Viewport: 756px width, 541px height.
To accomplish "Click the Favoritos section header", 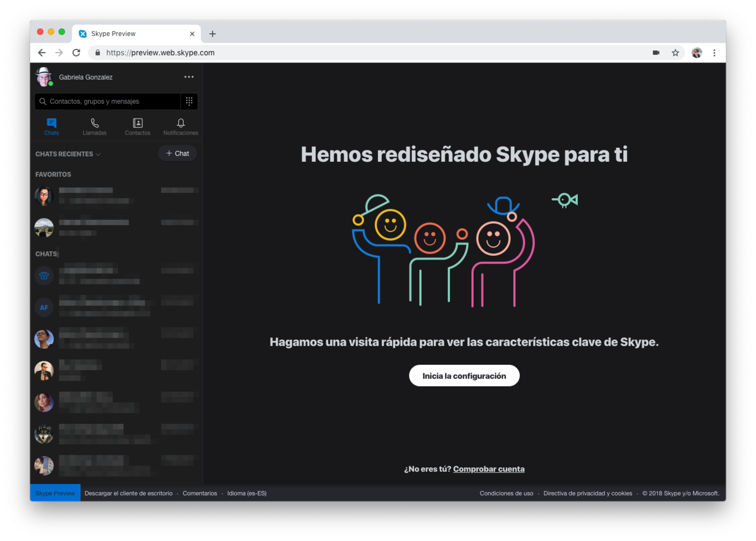I will 53,174.
